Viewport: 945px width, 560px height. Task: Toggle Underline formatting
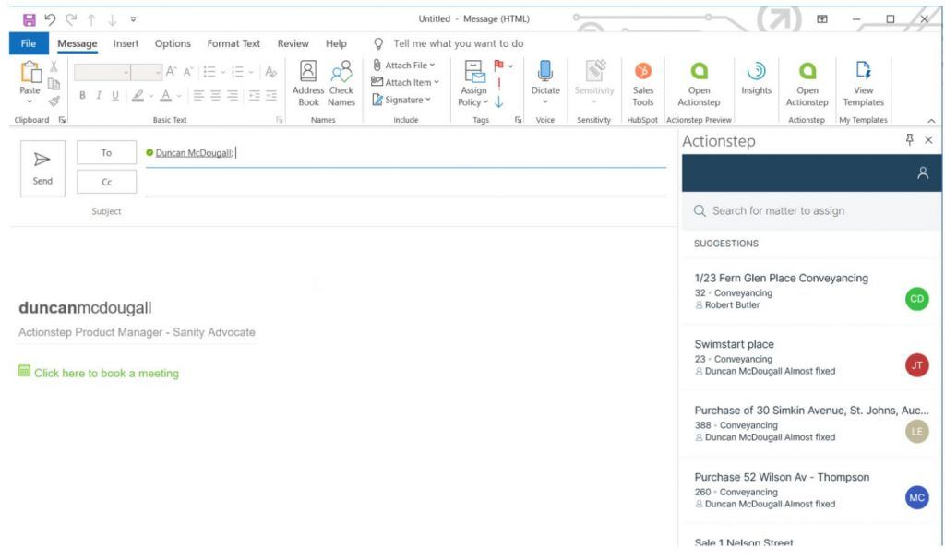(115, 95)
